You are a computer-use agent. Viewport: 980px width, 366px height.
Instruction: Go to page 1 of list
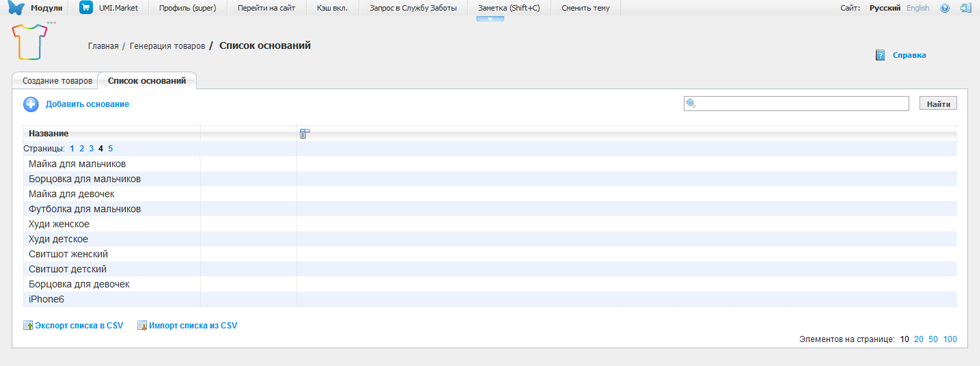72,149
